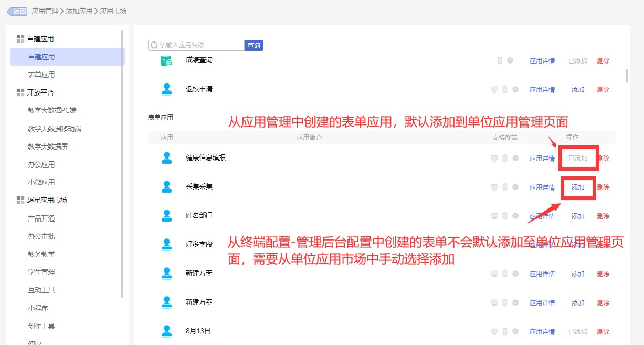
Task: Open 应用详情 for 返校申请
Action: [542, 90]
